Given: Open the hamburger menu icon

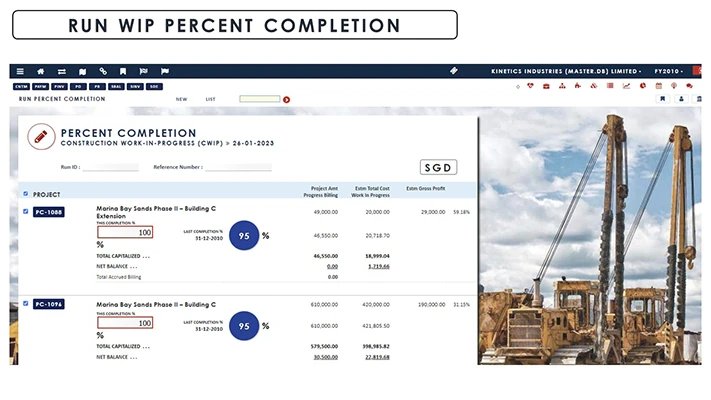Looking at the screenshot, I should point(20,71).
